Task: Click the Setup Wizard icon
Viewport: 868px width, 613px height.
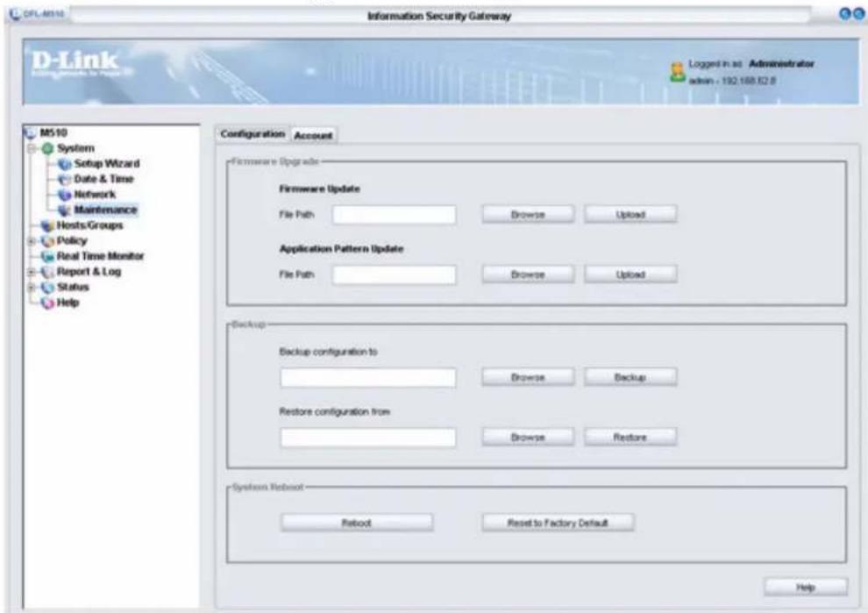Action: point(65,164)
